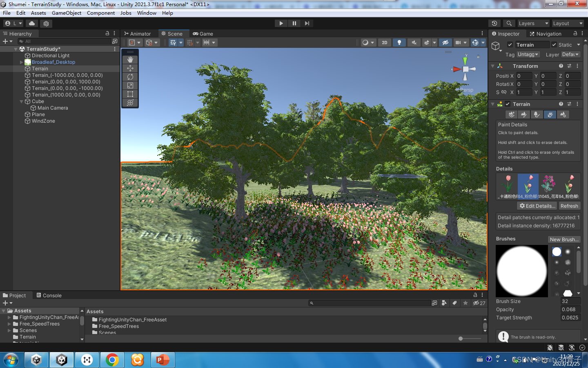This screenshot has height=368, width=588.
Task: Open the Terrain Settings tool
Action: (563, 114)
